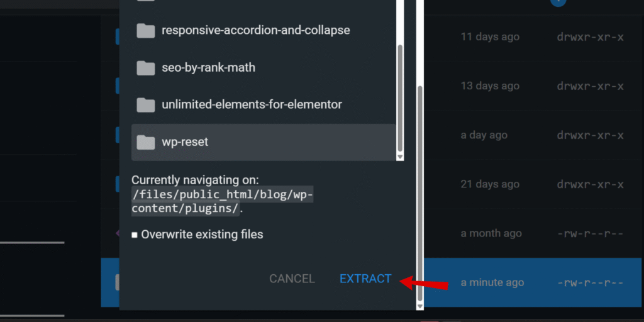
Task: Click the responsive-accordion-and-collapse folder icon
Action: (x=146, y=30)
